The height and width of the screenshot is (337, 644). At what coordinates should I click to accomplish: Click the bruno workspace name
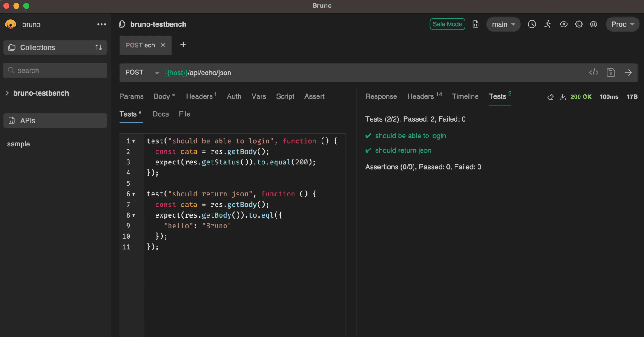(31, 24)
